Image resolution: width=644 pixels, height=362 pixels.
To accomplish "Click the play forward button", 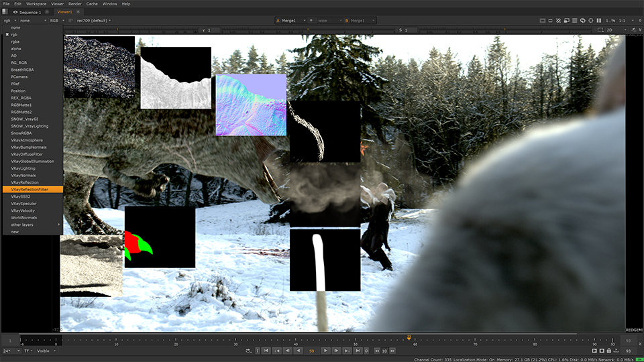I will pos(326,351).
